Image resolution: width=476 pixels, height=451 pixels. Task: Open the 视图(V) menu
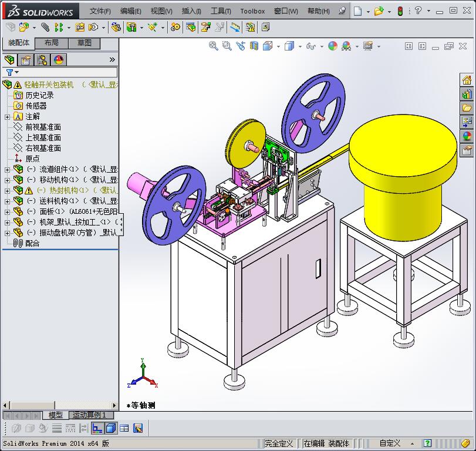coord(161,11)
